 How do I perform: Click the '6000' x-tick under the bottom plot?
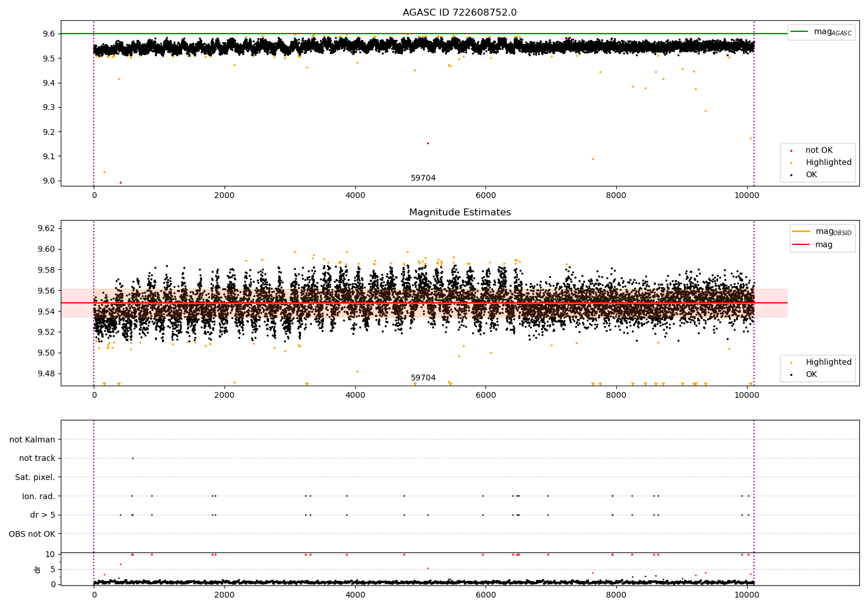tap(486, 595)
